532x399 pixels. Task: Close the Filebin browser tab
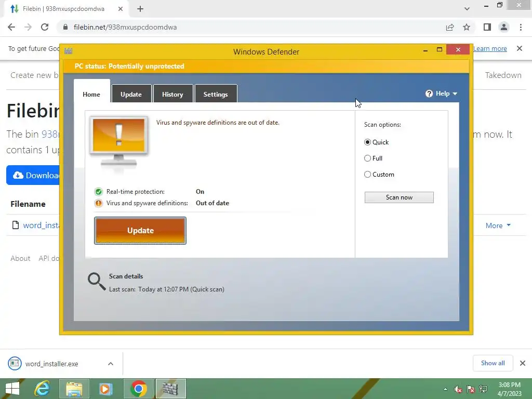pyautogui.click(x=121, y=9)
